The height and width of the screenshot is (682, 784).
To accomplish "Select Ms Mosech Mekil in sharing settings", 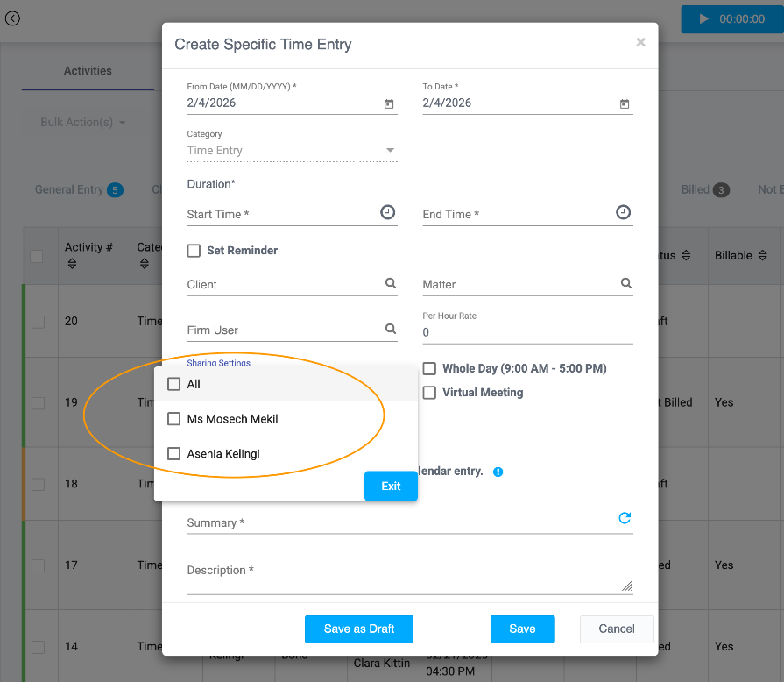I will coord(173,419).
